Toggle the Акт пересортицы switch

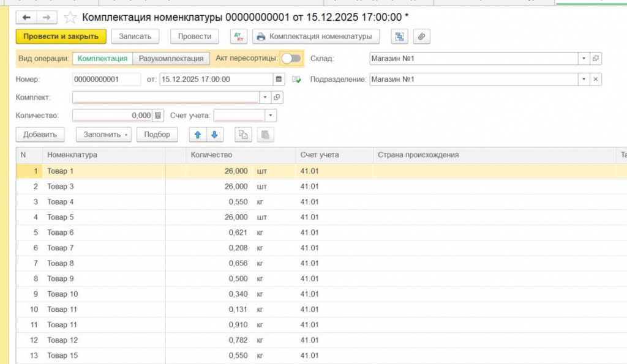pos(291,58)
